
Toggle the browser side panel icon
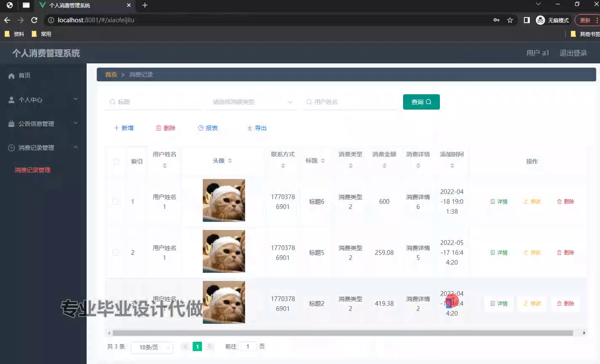click(x=527, y=20)
